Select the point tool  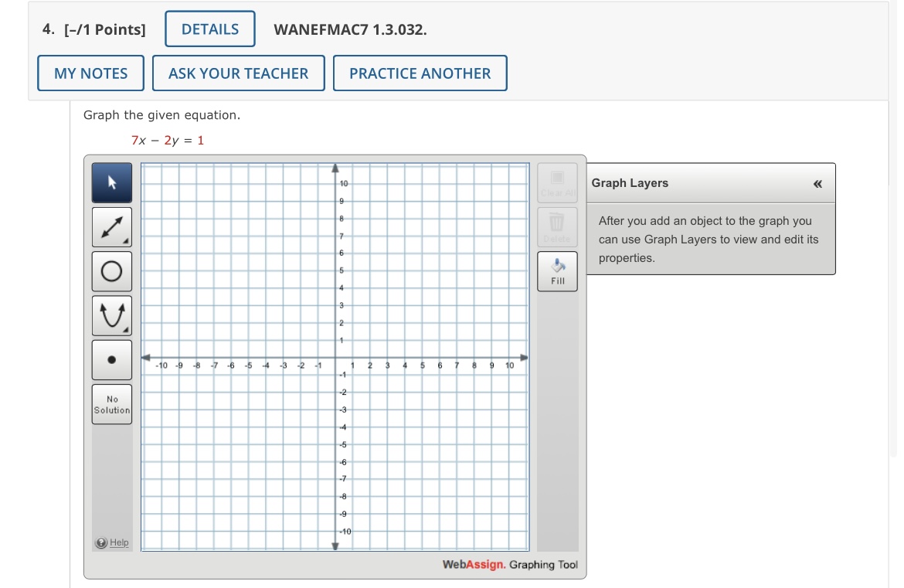[112, 360]
